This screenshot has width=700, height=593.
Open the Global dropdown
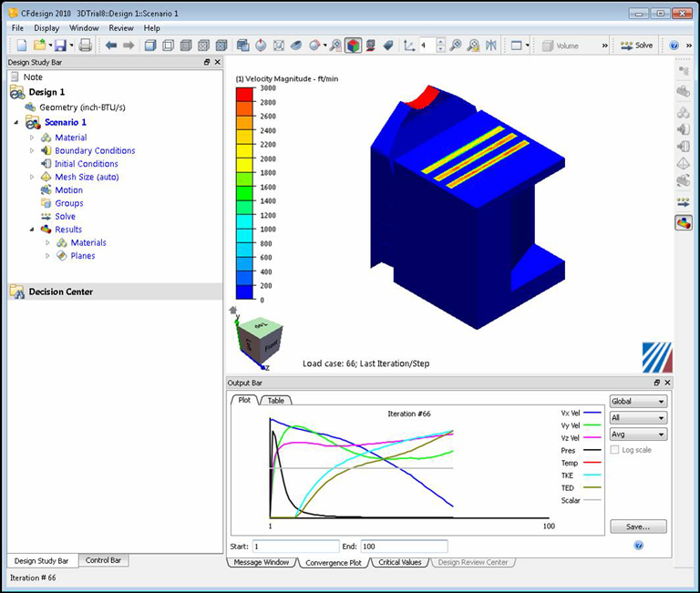[x=638, y=401]
